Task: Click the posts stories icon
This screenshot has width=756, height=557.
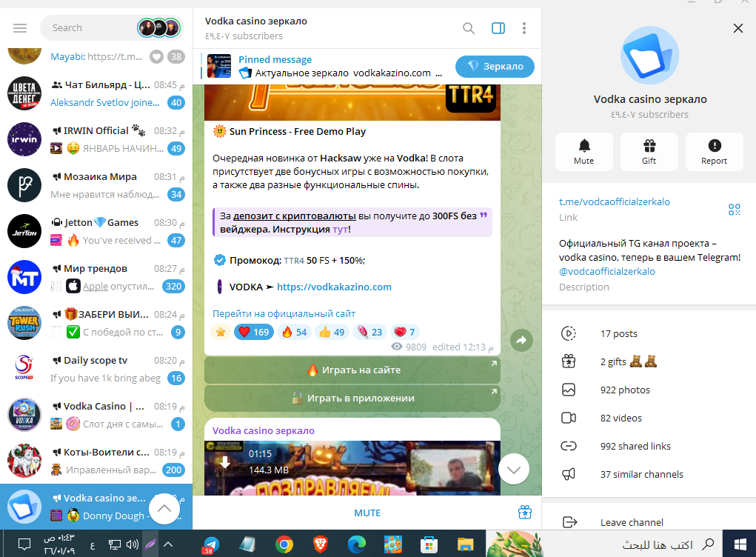Action: (x=569, y=333)
